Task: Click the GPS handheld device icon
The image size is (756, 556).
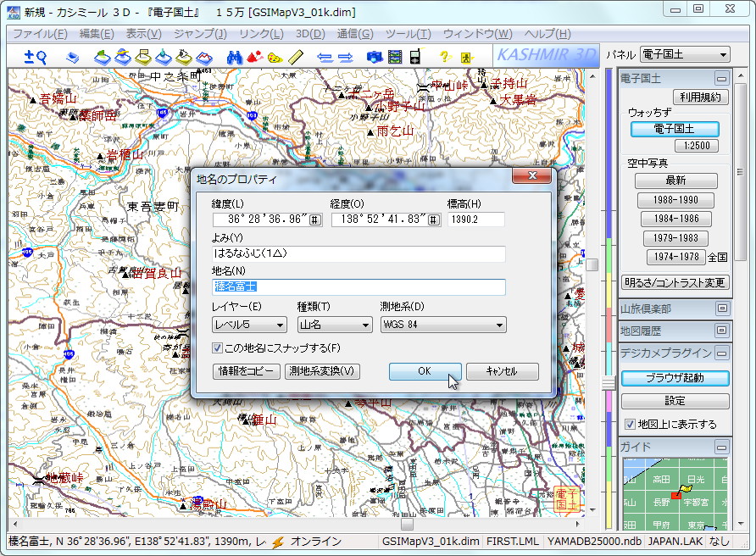Action: tap(415, 57)
